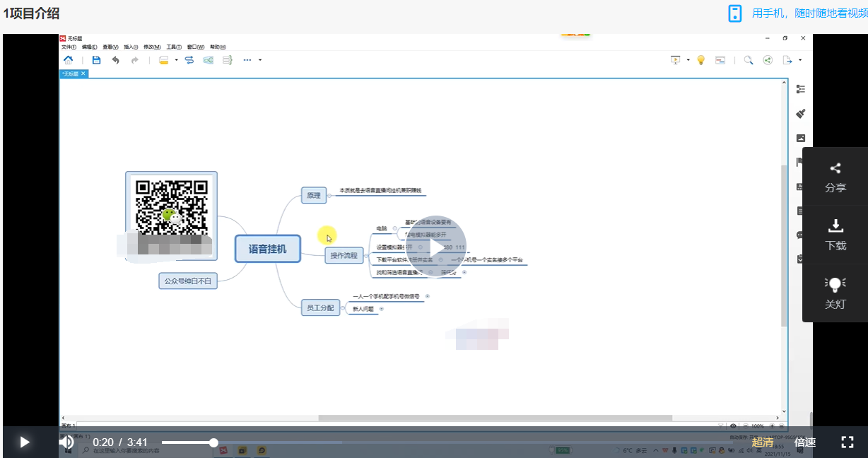Open the dropdown arrow next to presentation icon
Image resolution: width=868 pixels, height=458 pixels.
[688, 60]
